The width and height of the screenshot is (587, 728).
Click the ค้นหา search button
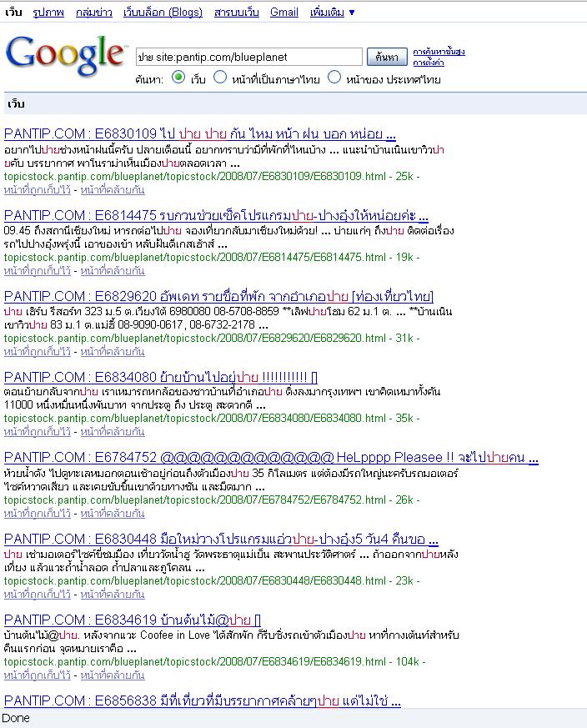387,57
